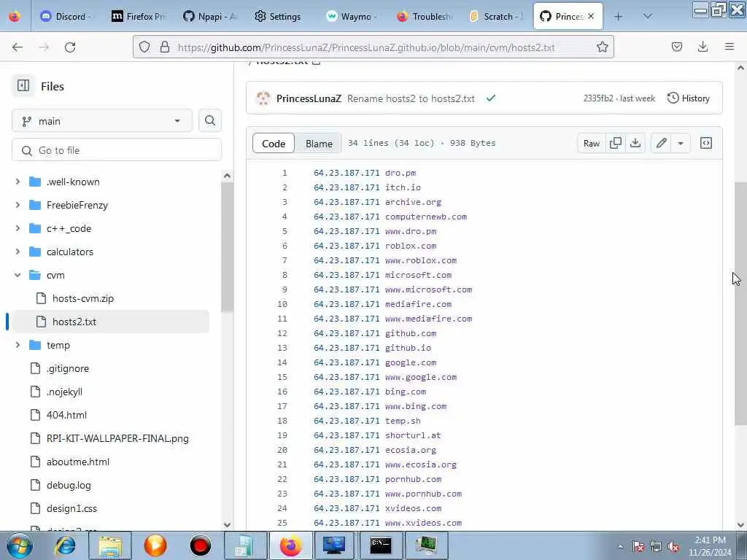Open hosts-cvm.zip in file tree
Image resolution: width=747 pixels, height=560 pixels.
83,298
